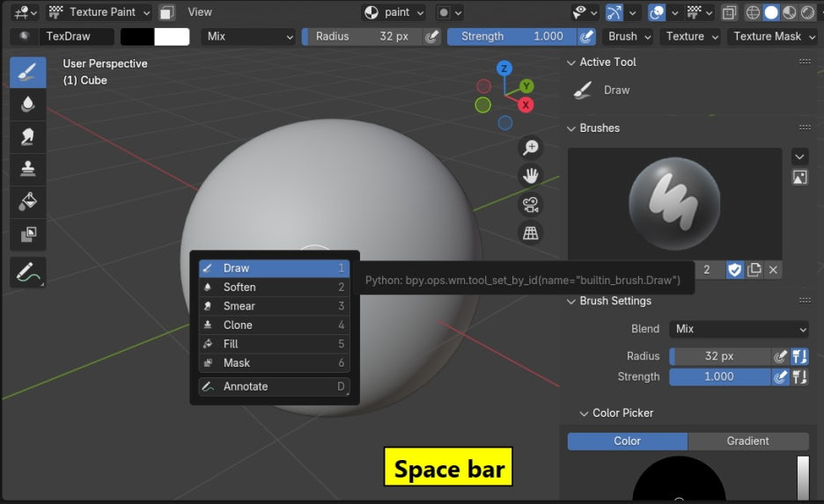Select the Annotate tool in left toolbar

[x=28, y=273]
